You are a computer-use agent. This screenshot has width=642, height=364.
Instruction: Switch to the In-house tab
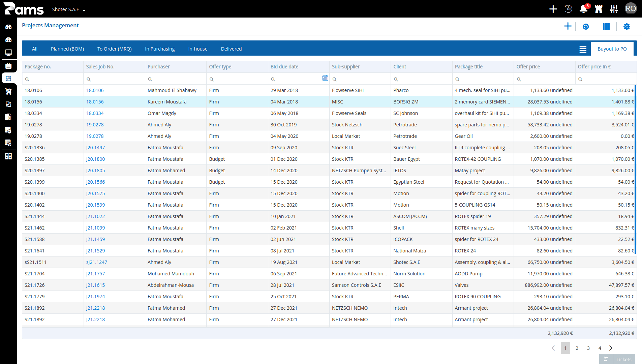(198, 49)
